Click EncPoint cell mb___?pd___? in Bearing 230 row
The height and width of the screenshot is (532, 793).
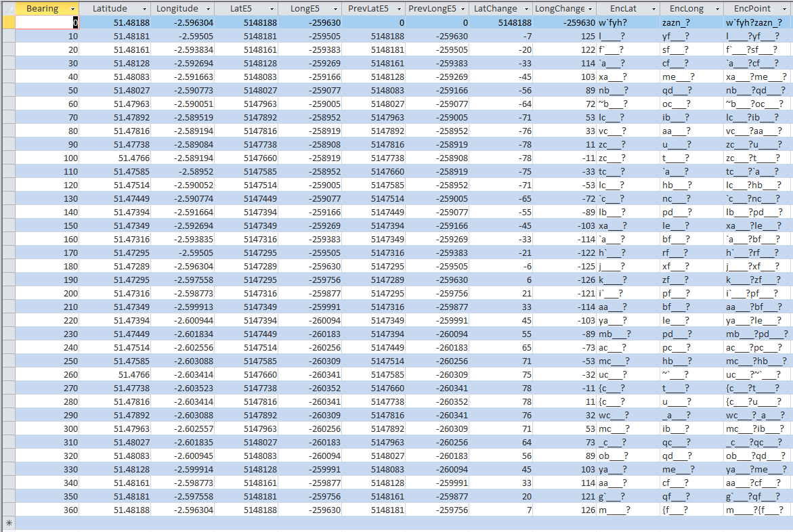(x=758, y=334)
